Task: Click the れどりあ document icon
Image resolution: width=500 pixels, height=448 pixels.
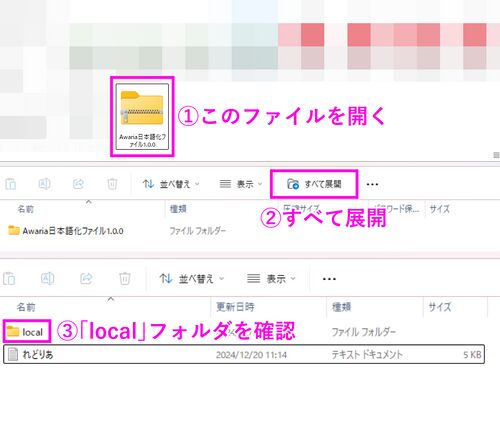Action: click(13, 354)
